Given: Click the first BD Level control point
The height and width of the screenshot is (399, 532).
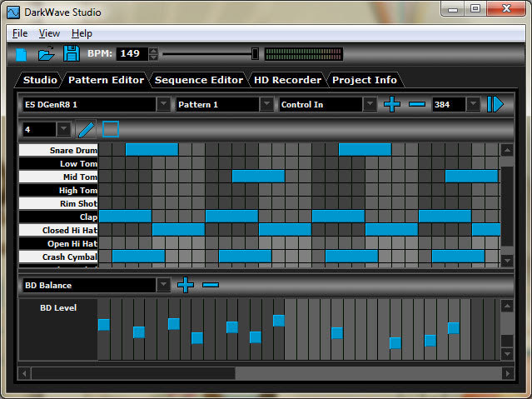Looking at the screenshot, I should pos(104,325).
